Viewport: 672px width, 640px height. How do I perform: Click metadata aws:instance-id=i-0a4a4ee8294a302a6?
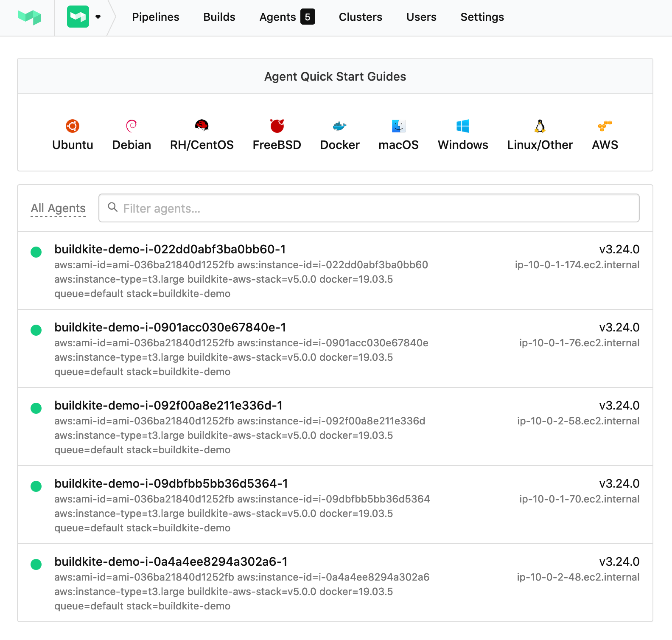(333, 577)
